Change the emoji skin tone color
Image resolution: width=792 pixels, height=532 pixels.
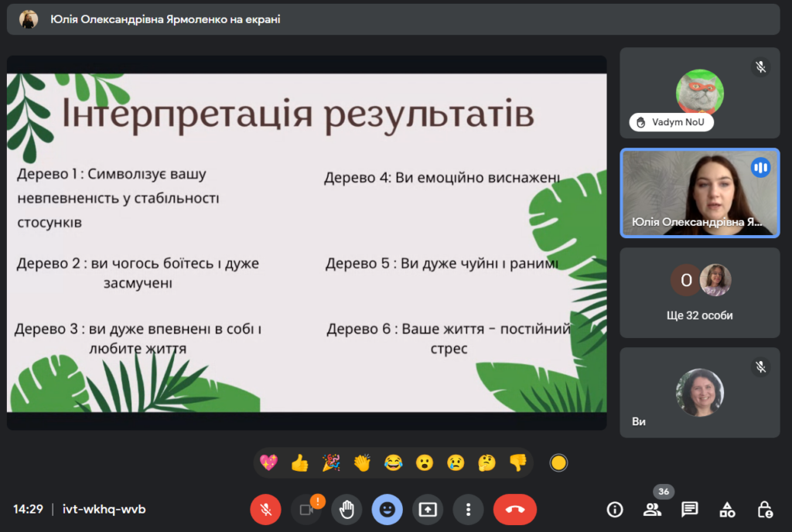[x=558, y=462]
